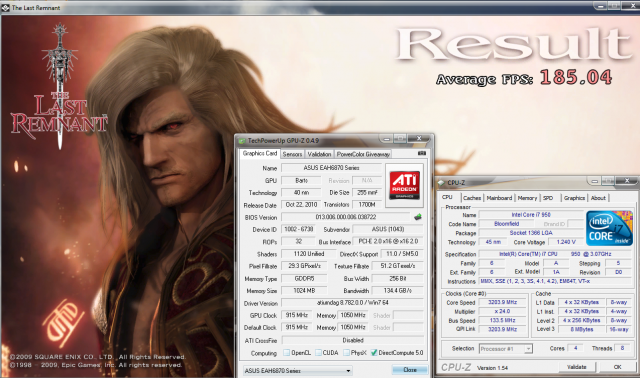Click The Last Remnant window icon

click(x=6, y=8)
